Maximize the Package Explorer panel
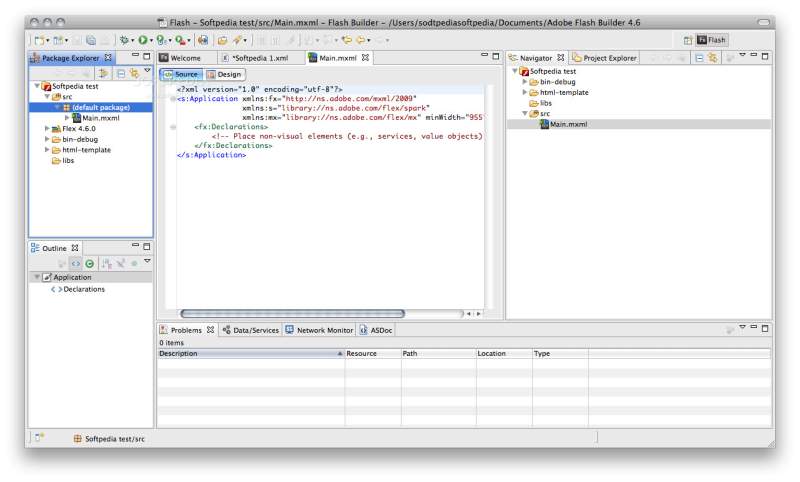 point(147,56)
